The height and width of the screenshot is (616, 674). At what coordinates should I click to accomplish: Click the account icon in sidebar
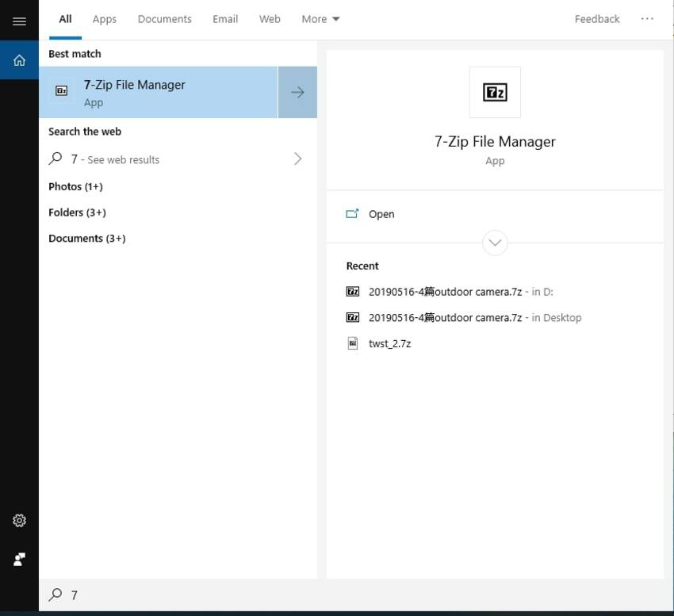pos(19,560)
